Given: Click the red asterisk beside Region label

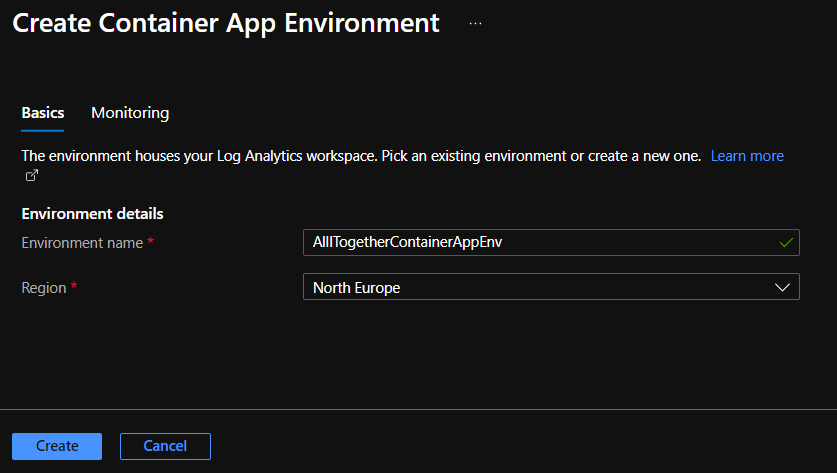Looking at the screenshot, I should (x=74, y=288).
